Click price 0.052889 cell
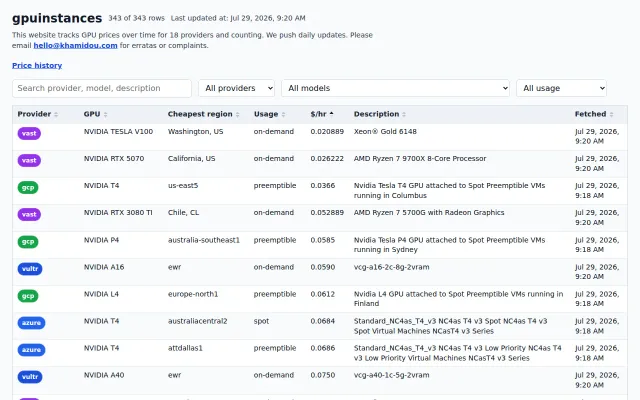Image resolution: width=640 pixels, height=400 pixels. (x=327, y=212)
